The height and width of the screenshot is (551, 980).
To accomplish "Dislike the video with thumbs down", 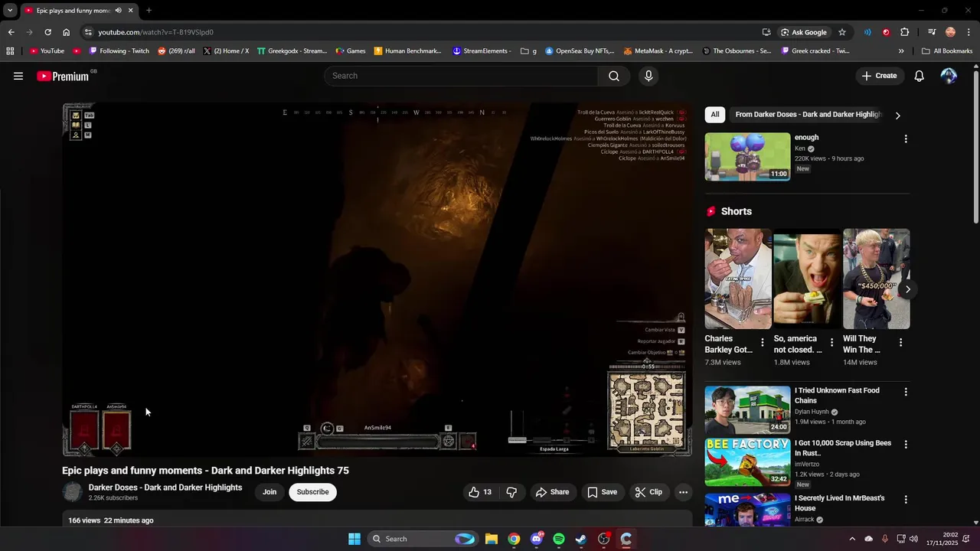I will click(512, 492).
